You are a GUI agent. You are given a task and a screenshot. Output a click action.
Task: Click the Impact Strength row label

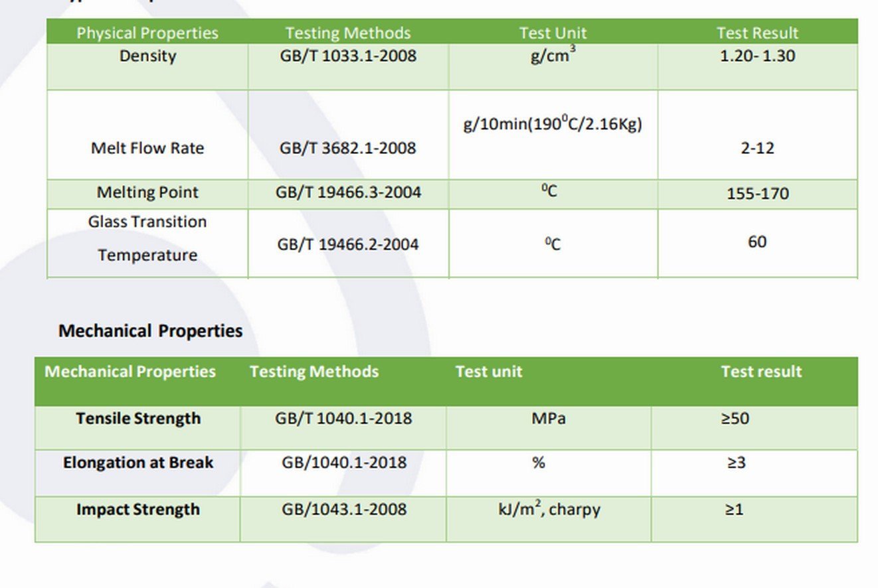pos(138,510)
